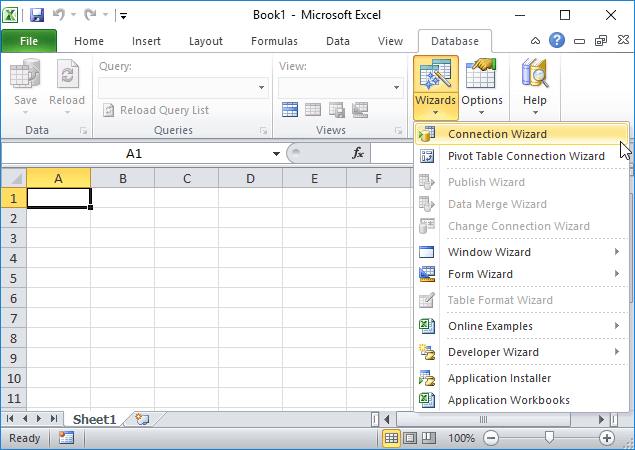Open the Data group dialog launcher

[x=83, y=131]
